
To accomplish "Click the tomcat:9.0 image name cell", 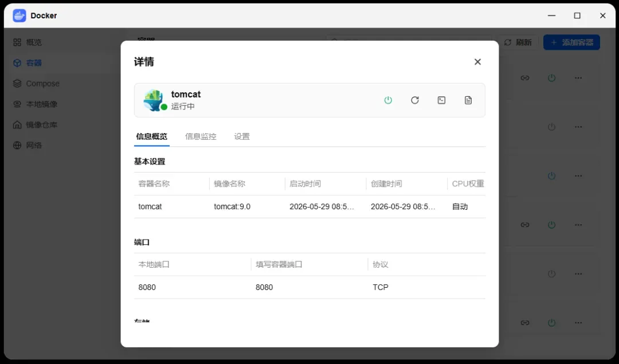I will pyautogui.click(x=232, y=206).
